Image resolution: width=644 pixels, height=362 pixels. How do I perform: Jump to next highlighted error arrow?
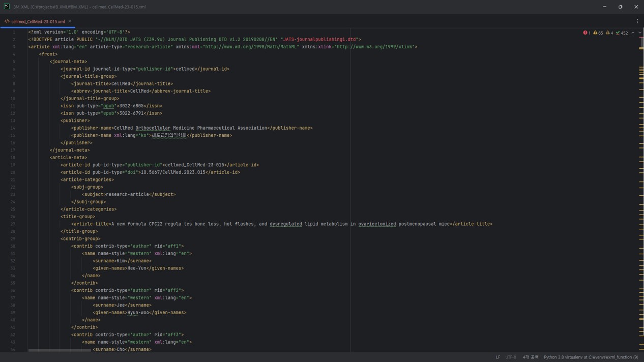click(639, 33)
